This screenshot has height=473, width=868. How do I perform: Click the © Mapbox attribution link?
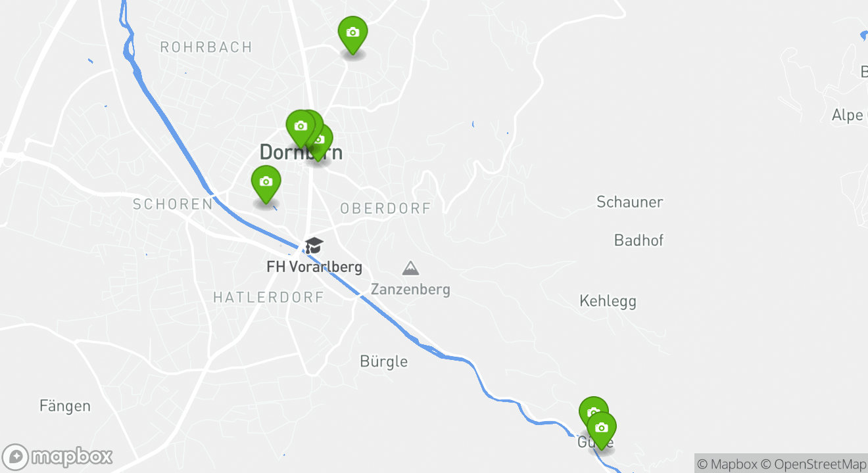(727, 464)
